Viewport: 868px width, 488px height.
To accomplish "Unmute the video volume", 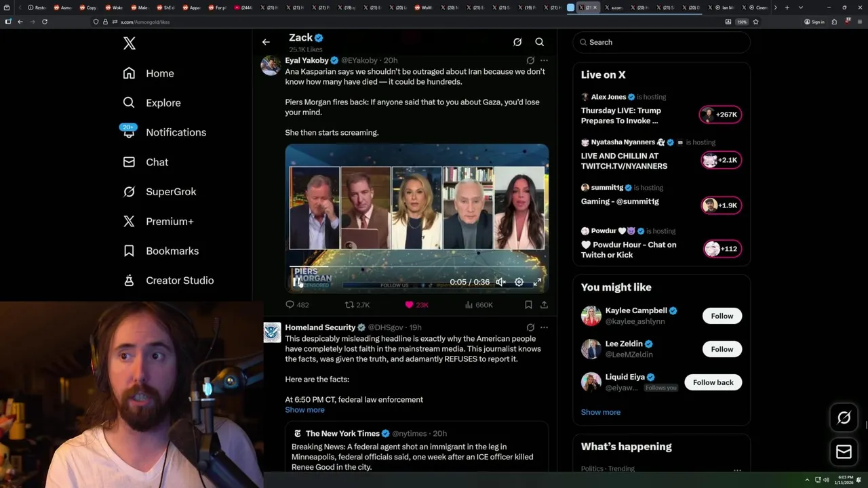I will coord(500,282).
